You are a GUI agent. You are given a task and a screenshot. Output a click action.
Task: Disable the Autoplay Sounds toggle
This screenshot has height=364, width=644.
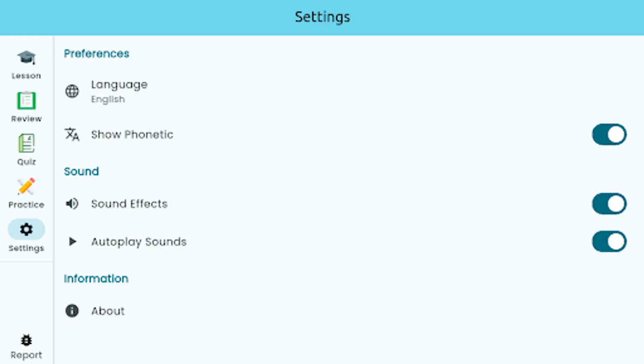pos(609,241)
